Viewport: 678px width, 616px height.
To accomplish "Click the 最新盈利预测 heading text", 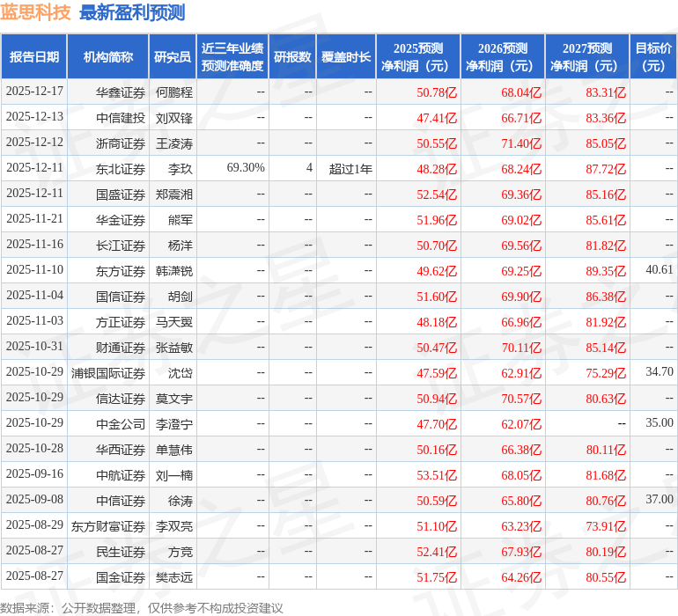I will tap(132, 12).
